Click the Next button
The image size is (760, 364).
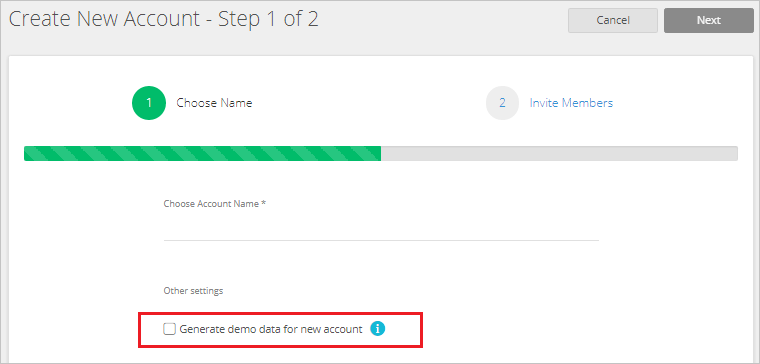click(x=709, y=20)
